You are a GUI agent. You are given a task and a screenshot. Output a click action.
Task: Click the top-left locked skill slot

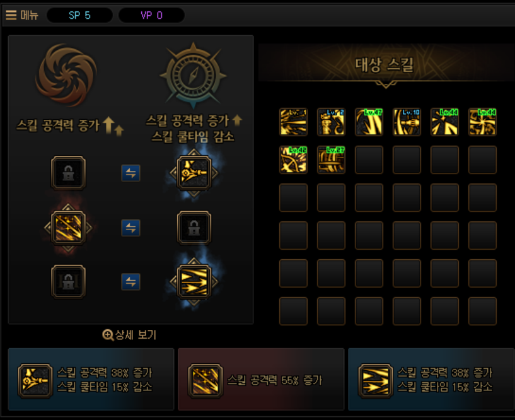click(x=68, y=173)
